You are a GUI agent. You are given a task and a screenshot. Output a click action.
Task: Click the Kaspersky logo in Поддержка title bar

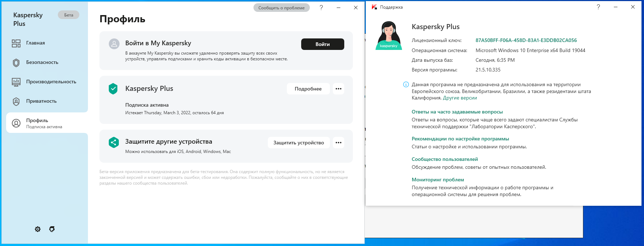(x=374, y=7)
